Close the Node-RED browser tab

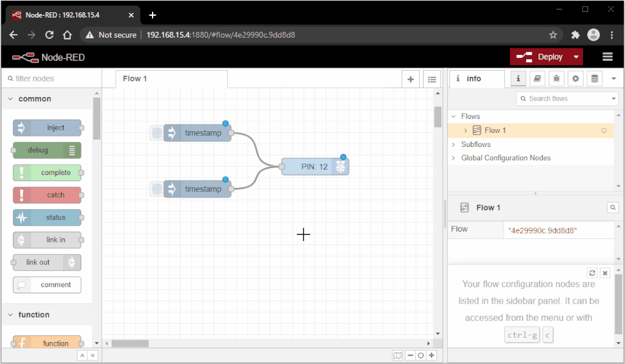131,15
